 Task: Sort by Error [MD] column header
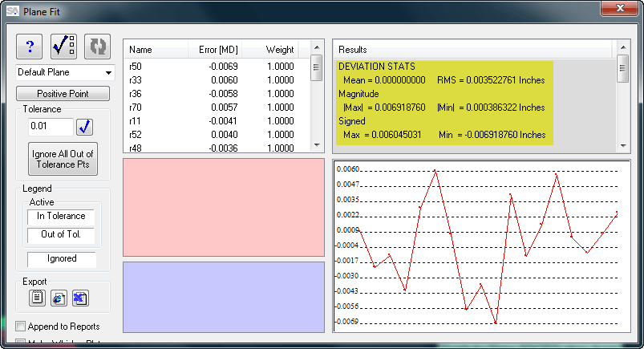point(215,50)
